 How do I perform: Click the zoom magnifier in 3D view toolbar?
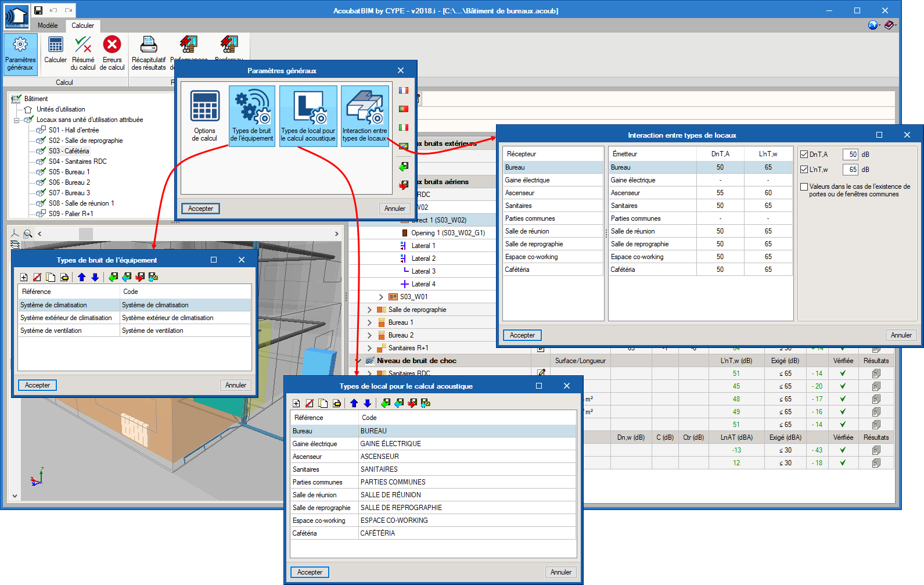click(x=28, y=234)
